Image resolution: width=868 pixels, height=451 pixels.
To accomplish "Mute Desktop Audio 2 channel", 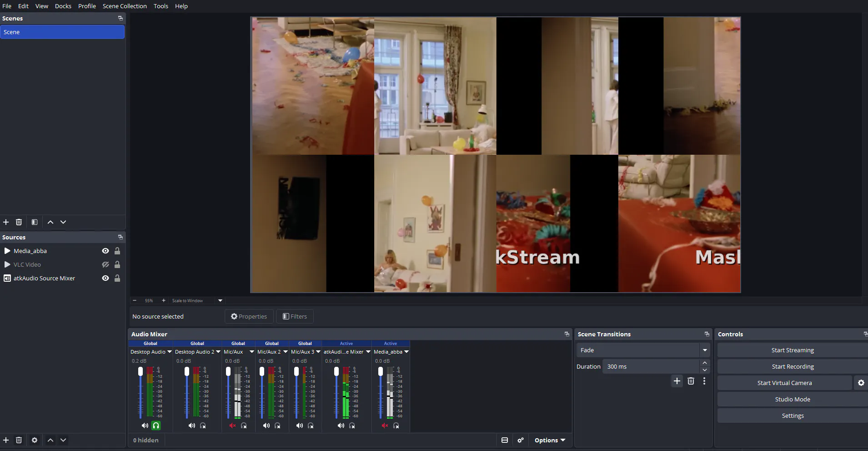I will (x=191, y=426).
